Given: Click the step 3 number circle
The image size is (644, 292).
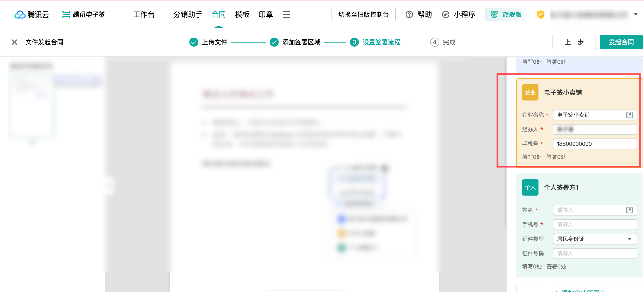Looking at the screenshot, I should pos(355,42).
